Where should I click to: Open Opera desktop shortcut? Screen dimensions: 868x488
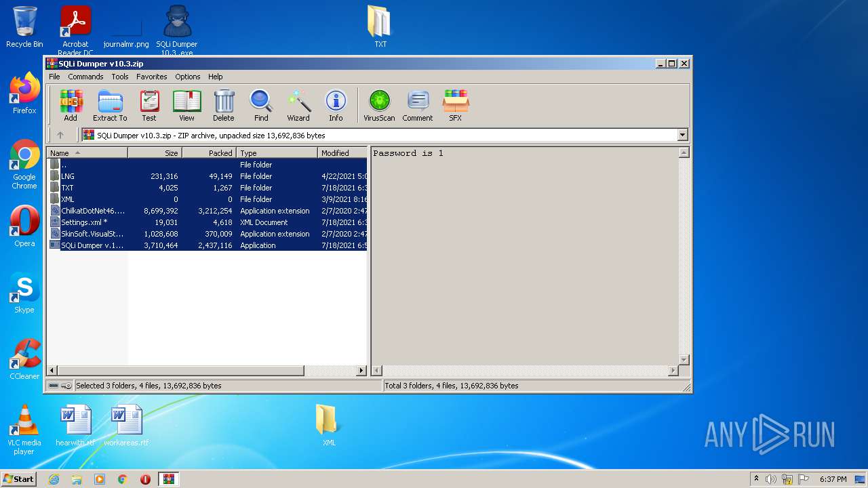pos(24,226)
